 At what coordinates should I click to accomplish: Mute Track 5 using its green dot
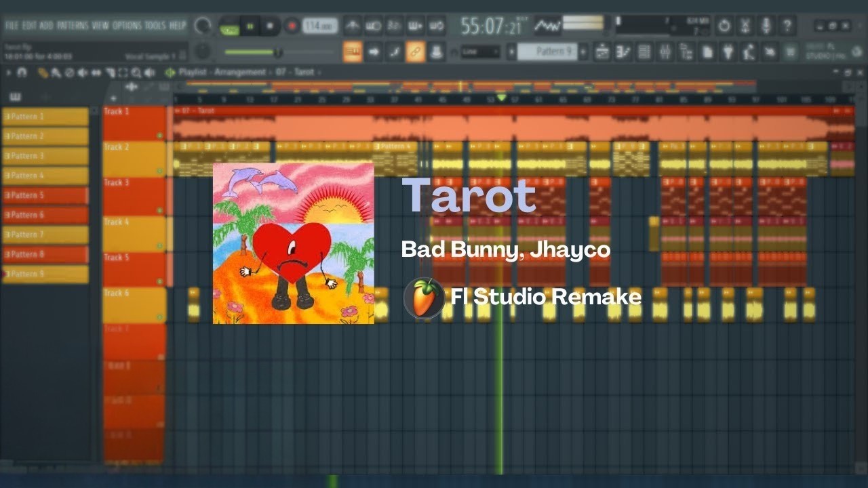pos(160,281)
